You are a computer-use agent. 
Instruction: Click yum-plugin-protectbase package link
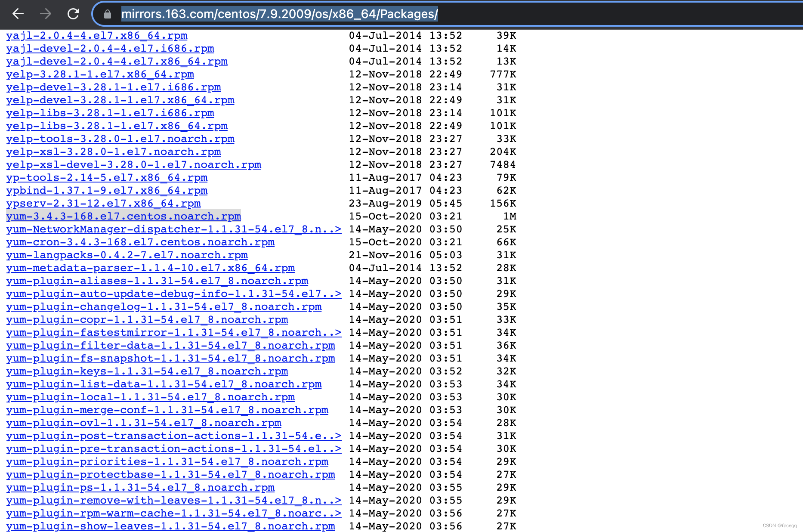(x=171, y=475)
